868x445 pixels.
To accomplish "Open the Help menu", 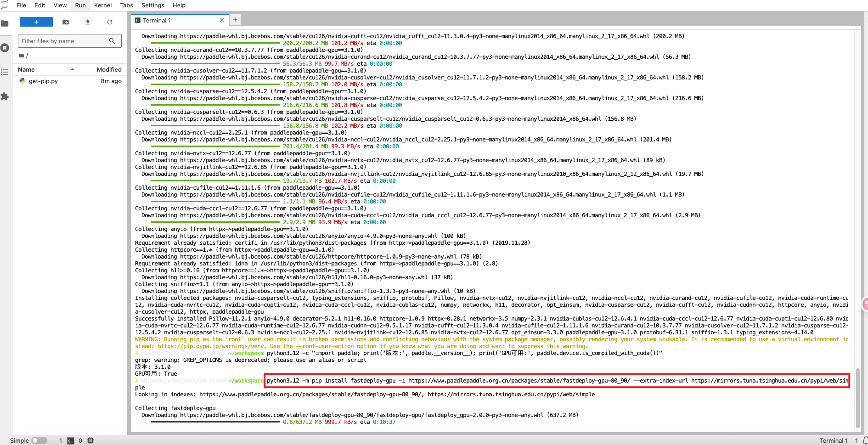I will click(179, 5).
